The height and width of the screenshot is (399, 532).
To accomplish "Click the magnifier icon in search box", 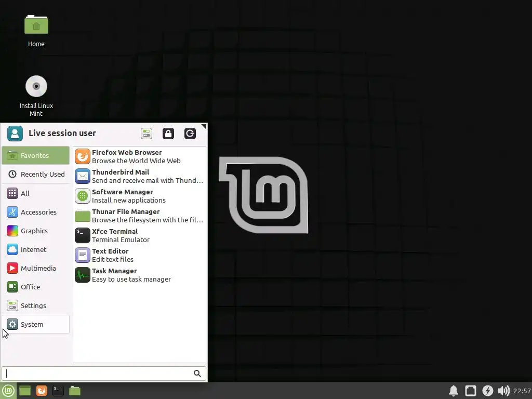I will [197, 374].
